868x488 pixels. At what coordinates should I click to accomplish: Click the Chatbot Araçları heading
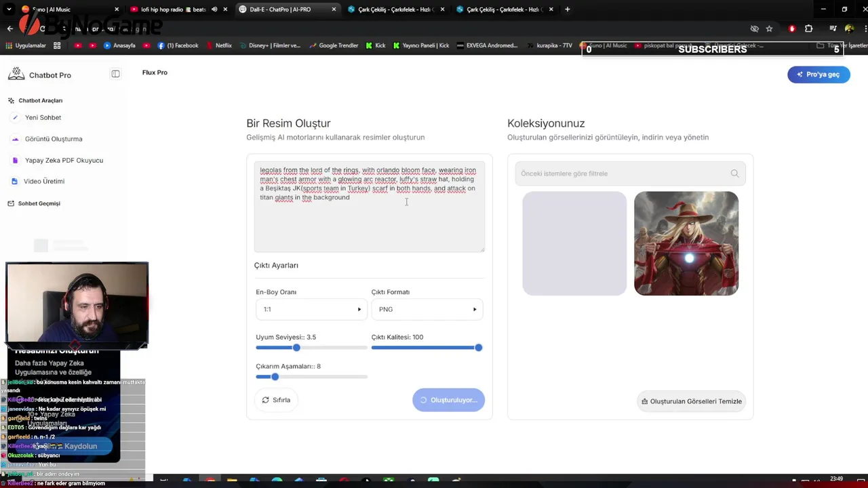(41, 100)
